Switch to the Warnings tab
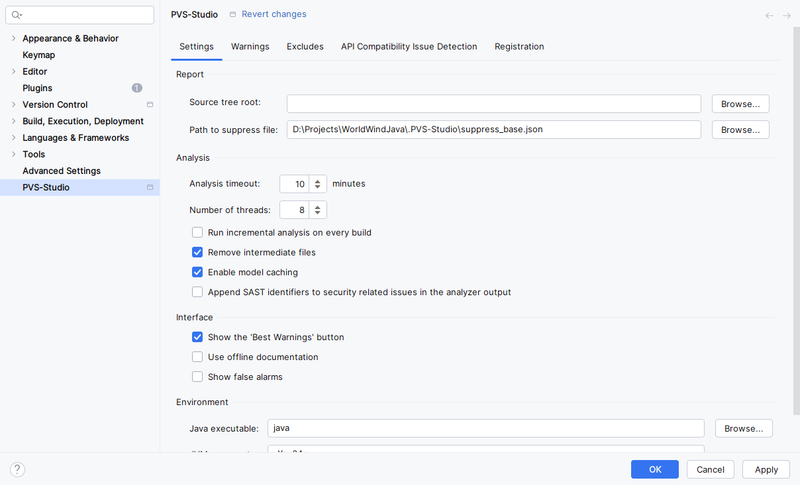 250,47
